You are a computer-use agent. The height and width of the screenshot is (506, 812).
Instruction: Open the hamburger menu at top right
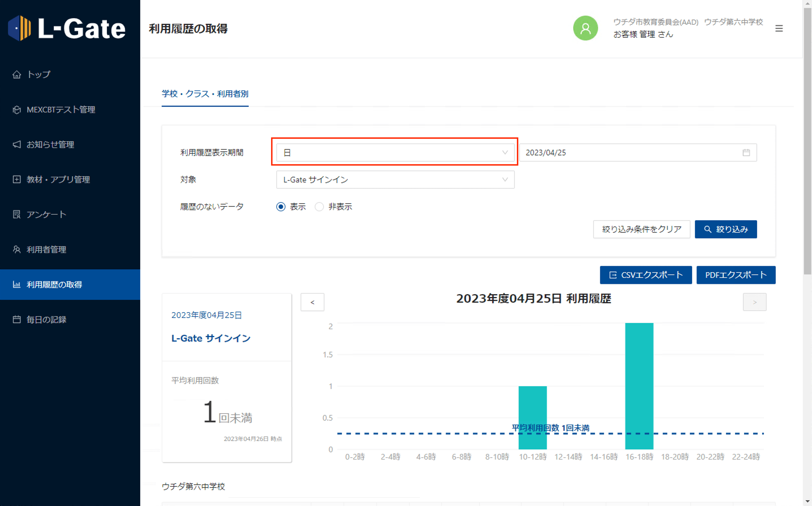pyautogui.click(x=779, y=29)
